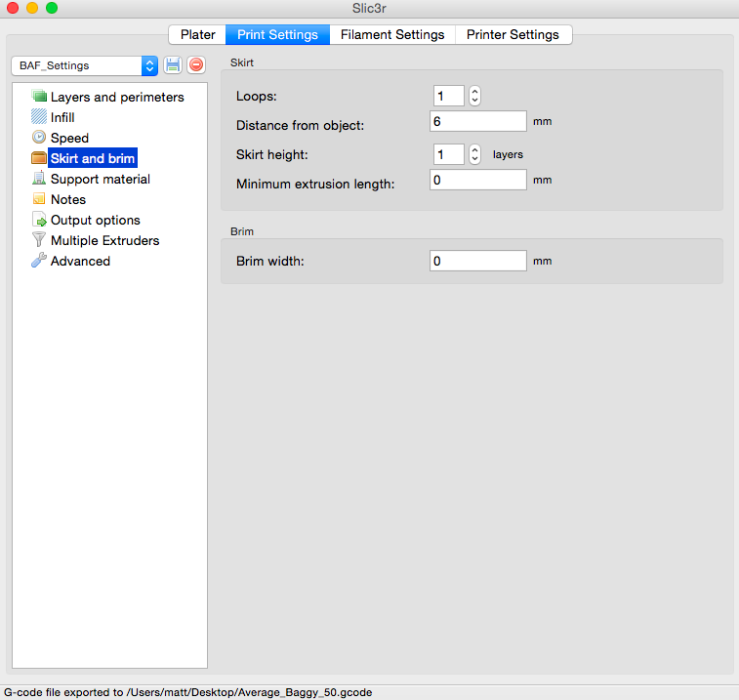Screen dimensions: 739x700
Task: Adjust the Loops stepper arrows
Action: tap(474, 96)
